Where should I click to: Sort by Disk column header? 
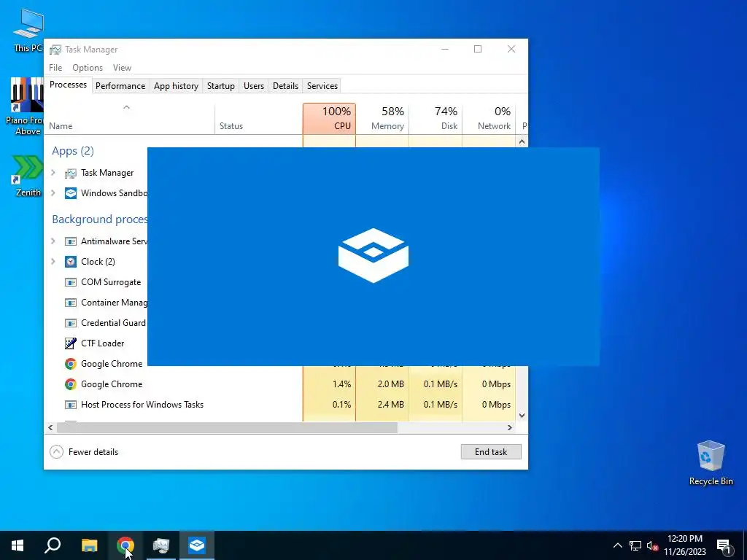tap(436, 119)
